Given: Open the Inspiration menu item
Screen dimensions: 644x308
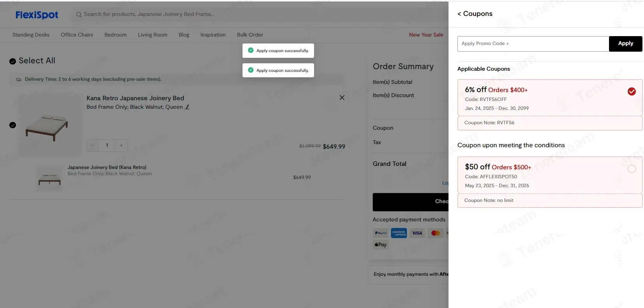Looking at the screenshot, I should 213,35.
